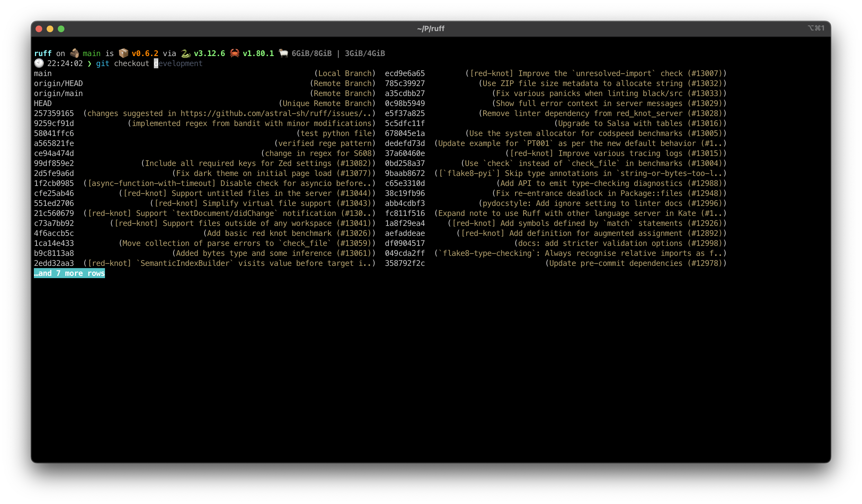Click the main local branch completion
This screenshot has height=504, width=862.
43,74
